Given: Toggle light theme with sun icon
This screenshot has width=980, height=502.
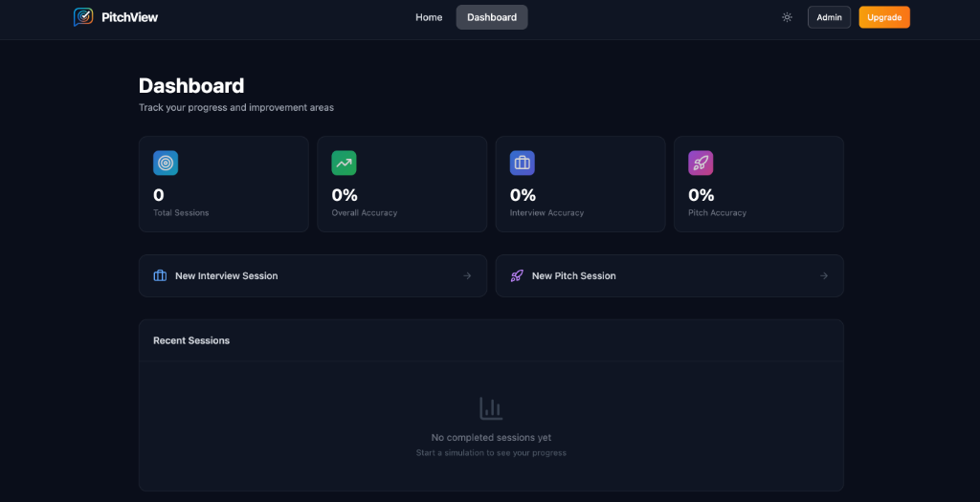Looking at the screenshot, I should click(x=788, y=17).
